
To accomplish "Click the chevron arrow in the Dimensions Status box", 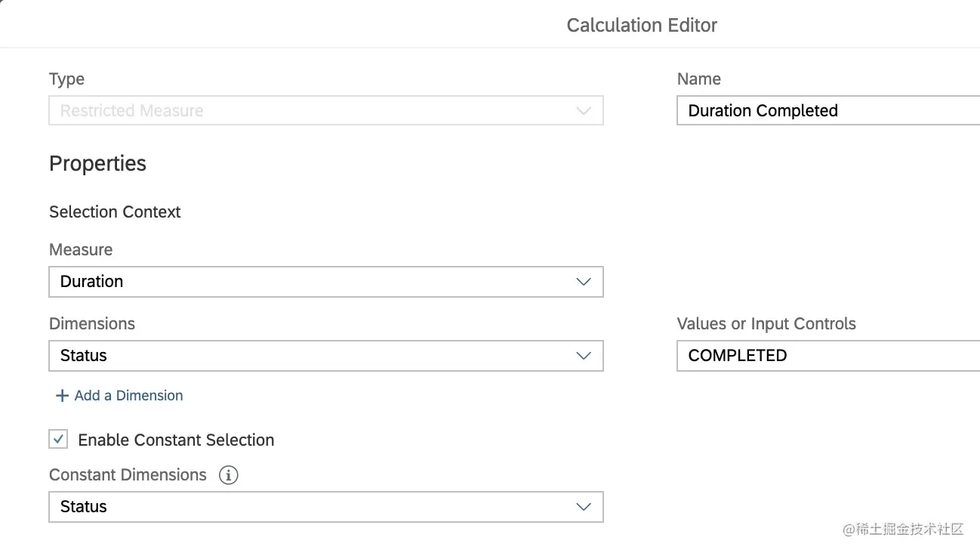I will (583, 356).
